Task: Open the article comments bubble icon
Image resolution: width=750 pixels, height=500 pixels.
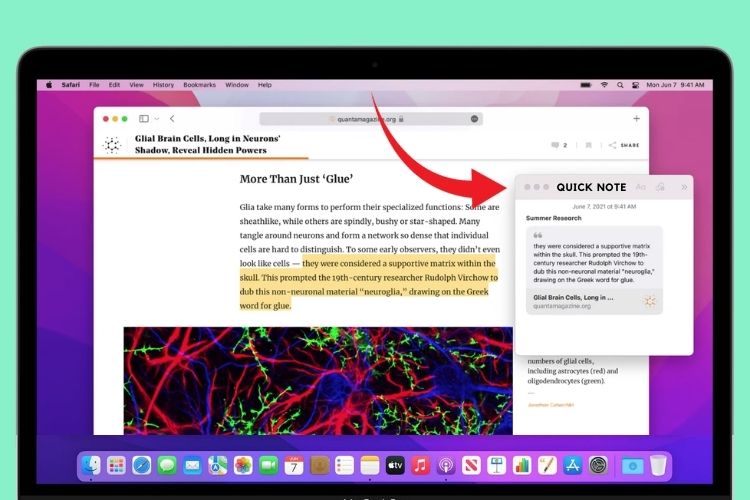Action: pos(556,145)
